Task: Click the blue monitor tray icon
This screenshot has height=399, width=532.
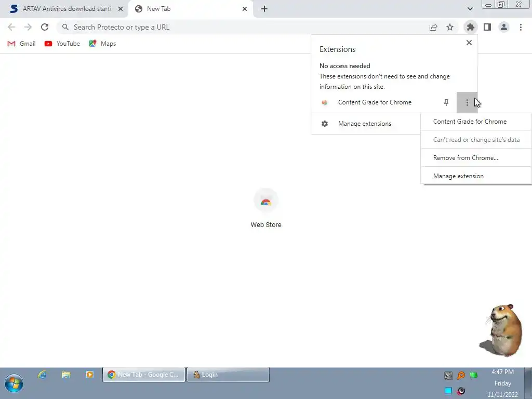Action: point(448,391)
